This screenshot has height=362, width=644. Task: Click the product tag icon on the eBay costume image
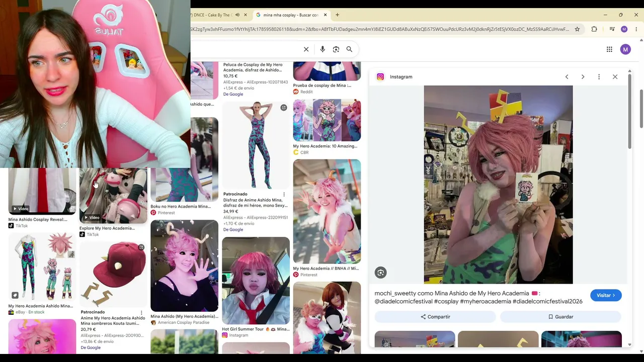point(15,295)
